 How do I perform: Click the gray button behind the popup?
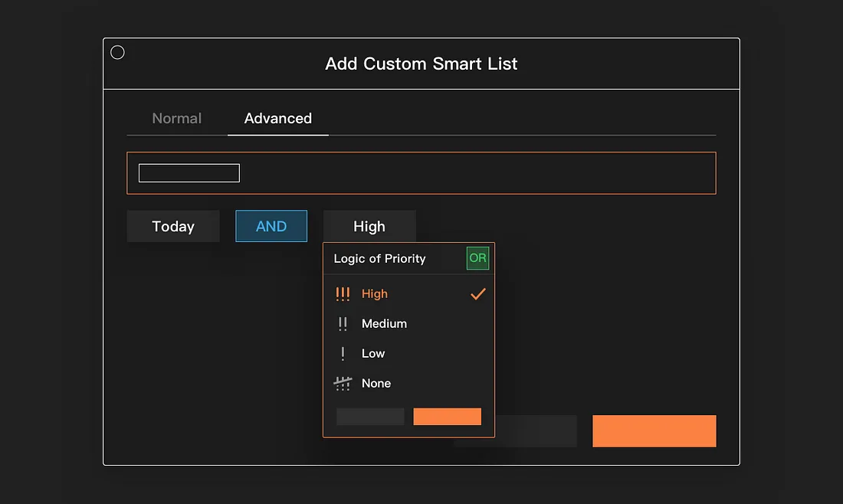(536, 431)
